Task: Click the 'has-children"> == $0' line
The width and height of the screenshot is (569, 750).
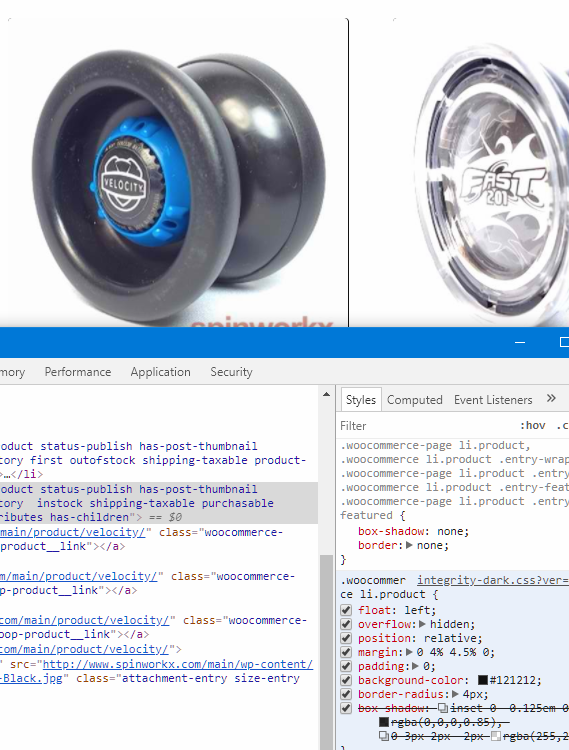Action: click(x=91, y=518)
